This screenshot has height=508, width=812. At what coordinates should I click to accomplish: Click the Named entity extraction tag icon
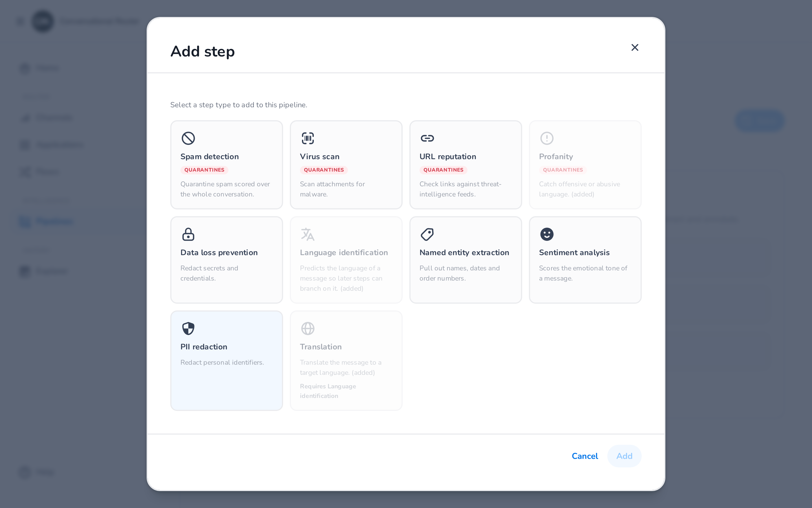427,234
